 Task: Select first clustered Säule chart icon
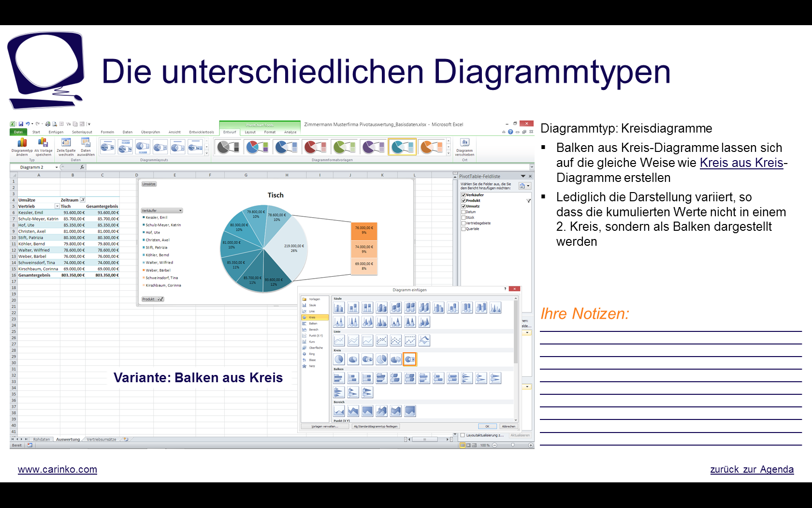click(x=339, y=308)
